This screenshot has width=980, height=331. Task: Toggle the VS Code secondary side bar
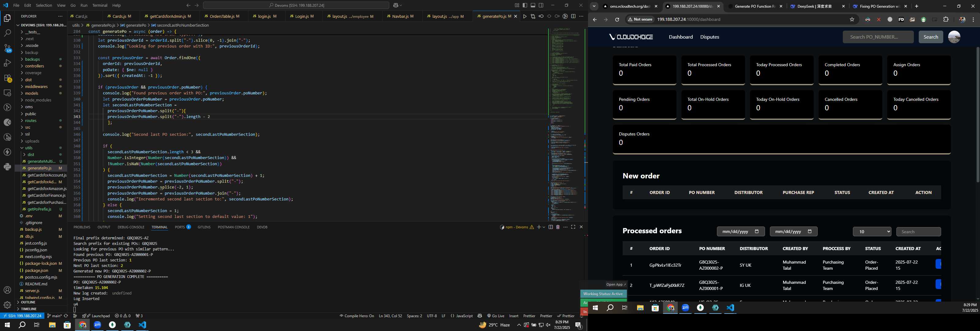pos(541,5)
